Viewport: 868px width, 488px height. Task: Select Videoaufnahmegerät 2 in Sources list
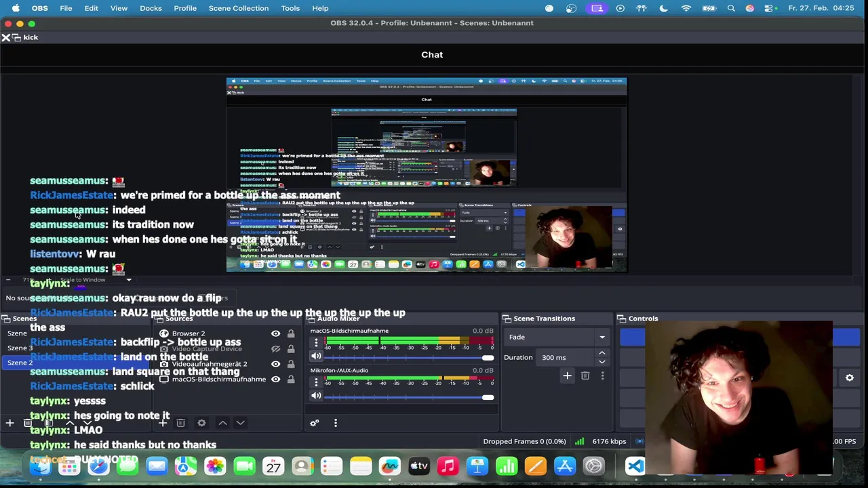[x=210, y=364]
